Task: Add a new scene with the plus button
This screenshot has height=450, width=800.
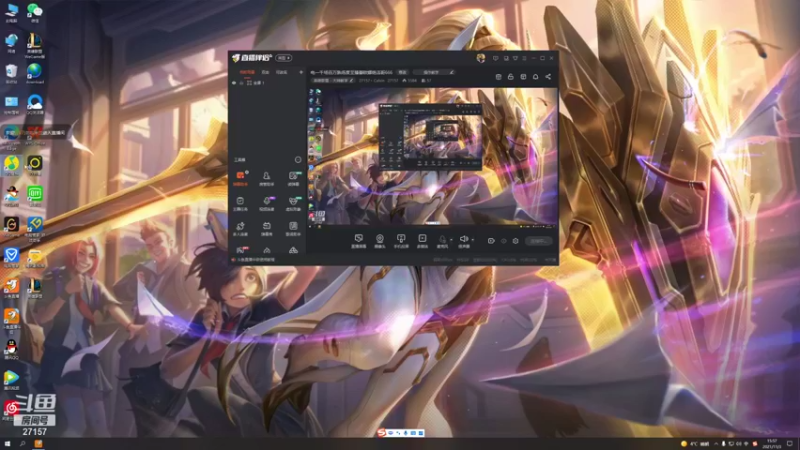Action: (301, 72)
